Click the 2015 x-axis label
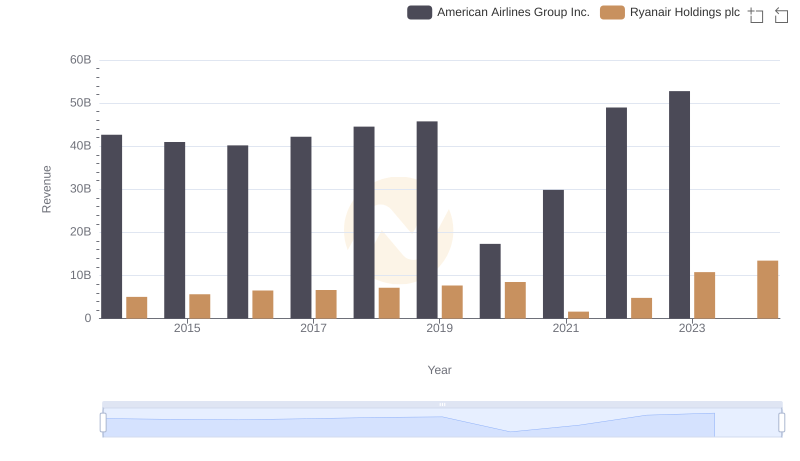The height and width of the screenshot is (461, 800). tap(187, 328)
